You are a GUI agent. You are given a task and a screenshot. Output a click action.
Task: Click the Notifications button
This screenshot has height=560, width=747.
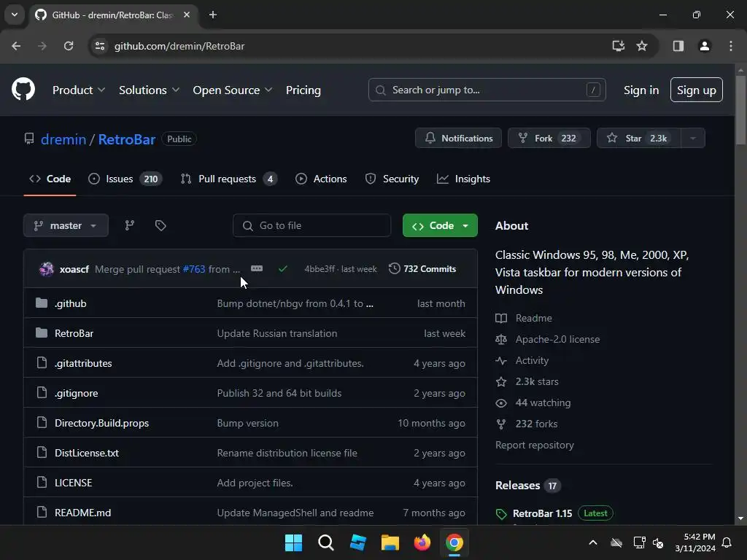click(x=458, y=138)
